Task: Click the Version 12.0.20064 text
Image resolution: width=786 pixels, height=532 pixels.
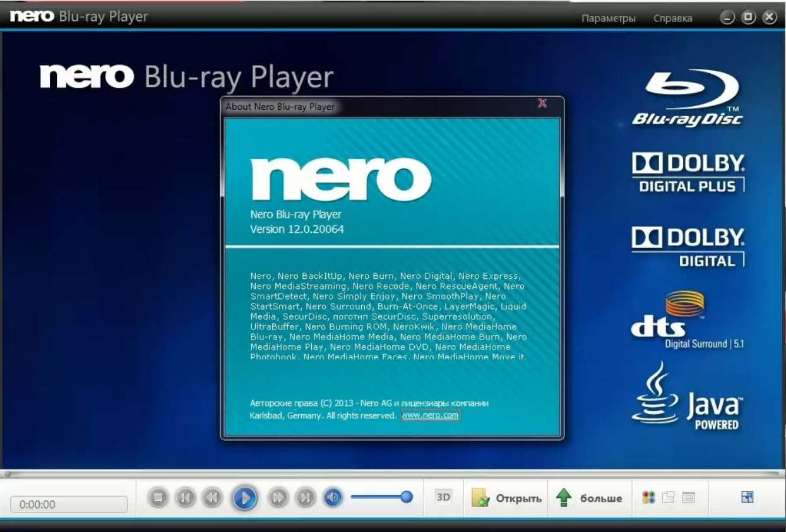Action: coord(297,229)
